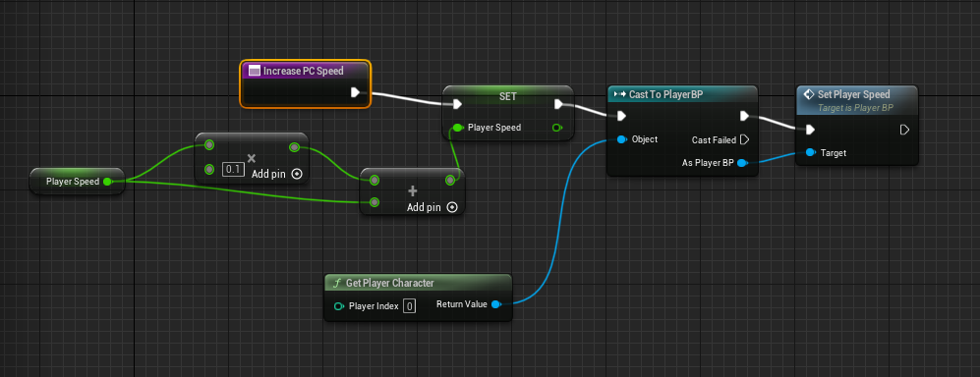The image size is (980, 377).
Task: Click the Increase PC Speed custom event icon
Action: tap(254, 71)
